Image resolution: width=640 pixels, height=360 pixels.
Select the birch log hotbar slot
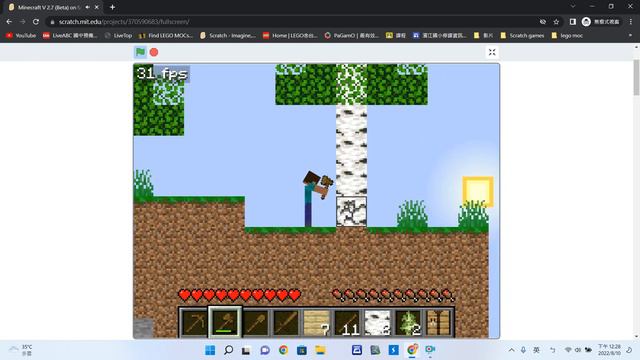(378, 322)
